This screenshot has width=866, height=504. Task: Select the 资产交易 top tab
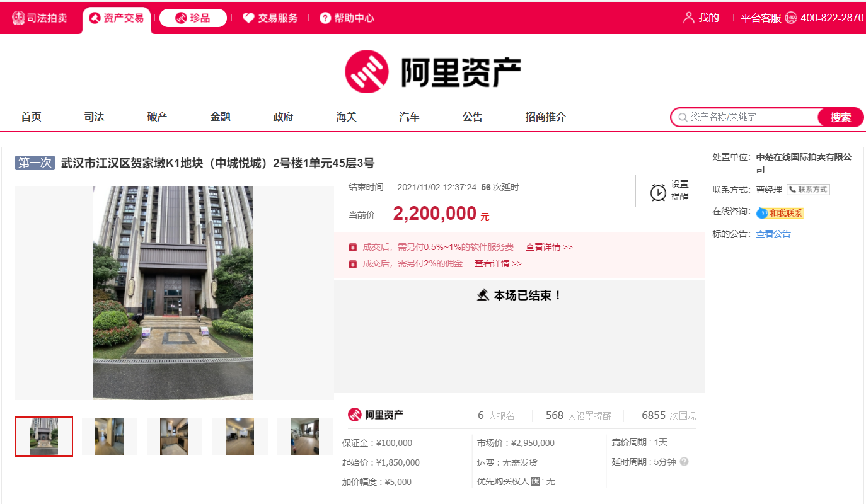[117, 18]
